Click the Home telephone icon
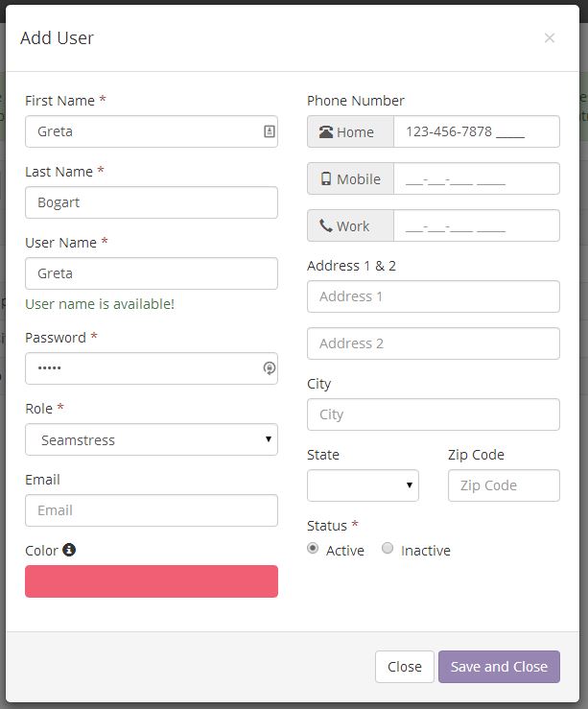588x709 pixels. pos(326,132)
